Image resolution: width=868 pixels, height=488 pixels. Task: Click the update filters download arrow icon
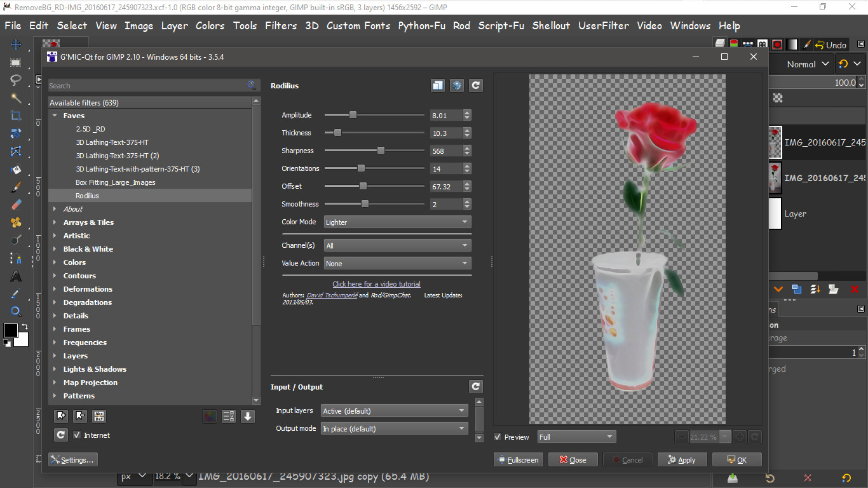coord(248,416)
